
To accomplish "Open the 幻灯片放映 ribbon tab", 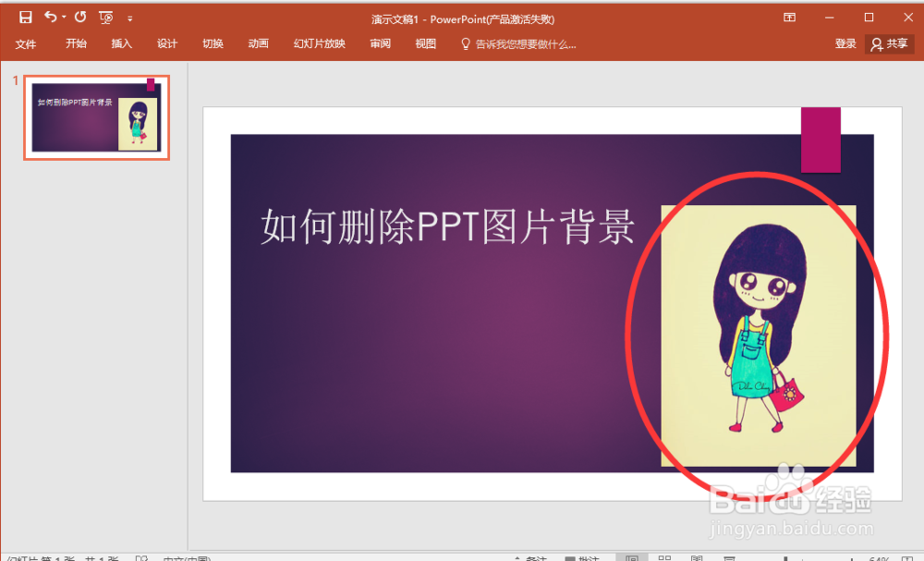I will tap(318, 43).
